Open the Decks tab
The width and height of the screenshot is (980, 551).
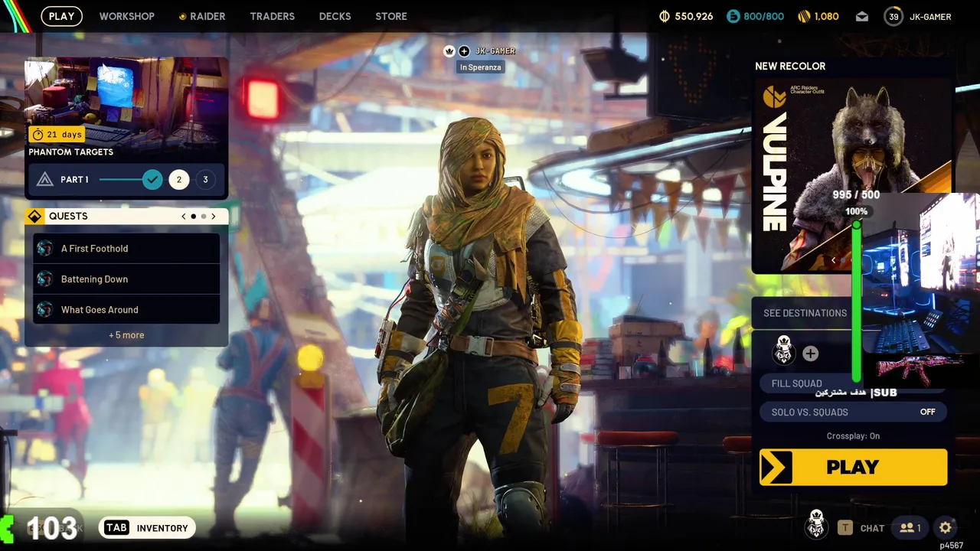coord(335,16)
